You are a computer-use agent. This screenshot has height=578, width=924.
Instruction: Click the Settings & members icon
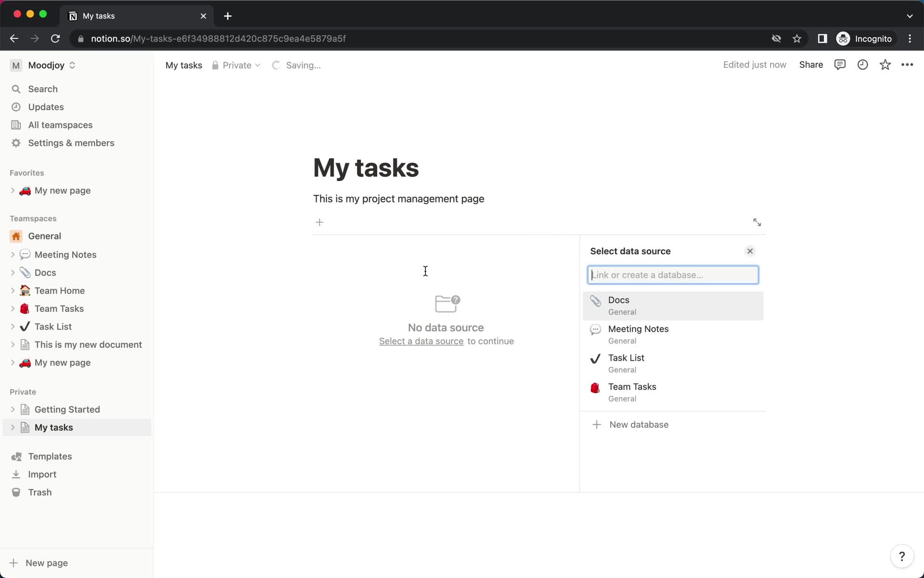[x=16, y=143]
